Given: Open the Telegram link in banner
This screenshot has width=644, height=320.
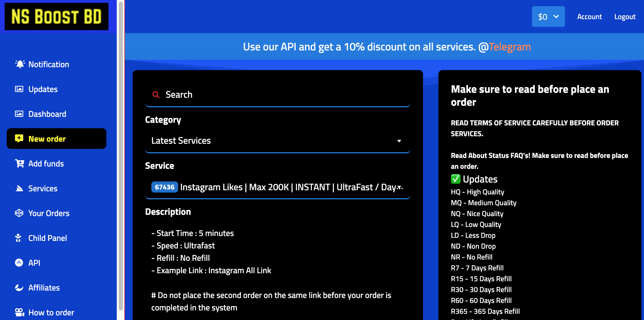Looking at the screenshot, I should point(510,47).
